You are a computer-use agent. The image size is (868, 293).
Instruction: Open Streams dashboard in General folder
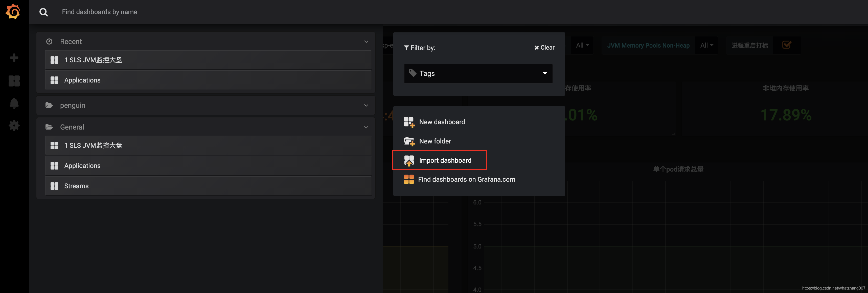76,186
